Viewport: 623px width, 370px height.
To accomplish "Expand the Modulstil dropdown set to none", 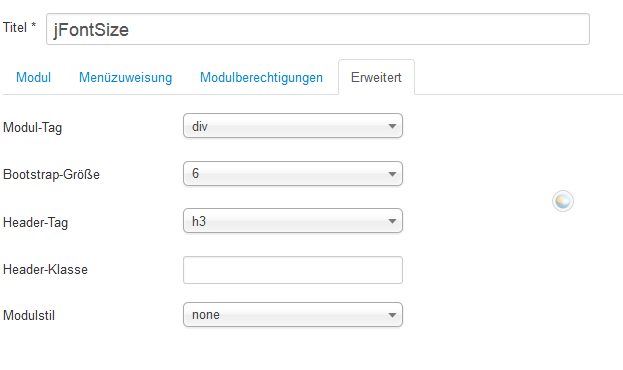I will point(293,315).
